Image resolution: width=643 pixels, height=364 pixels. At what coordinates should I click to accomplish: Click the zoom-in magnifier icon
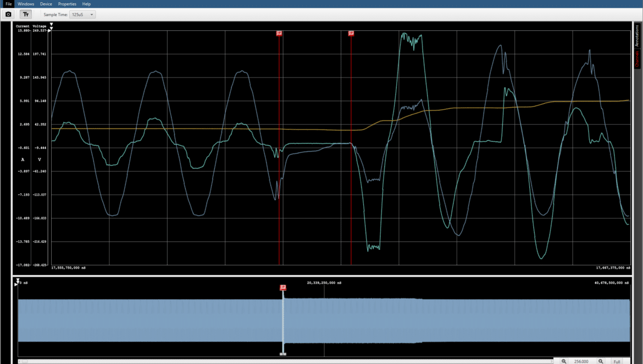(x=563, y=361)
